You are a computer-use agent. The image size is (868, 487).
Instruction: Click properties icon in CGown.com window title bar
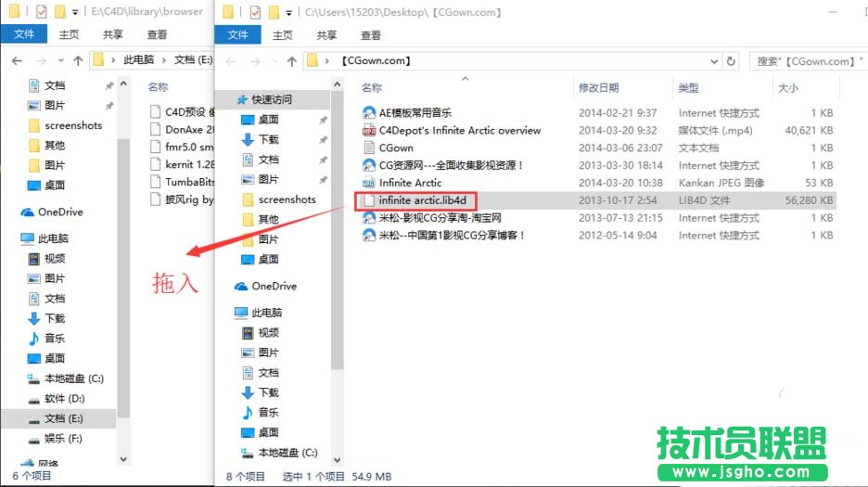pyautogui.click(x=256, y=13)
